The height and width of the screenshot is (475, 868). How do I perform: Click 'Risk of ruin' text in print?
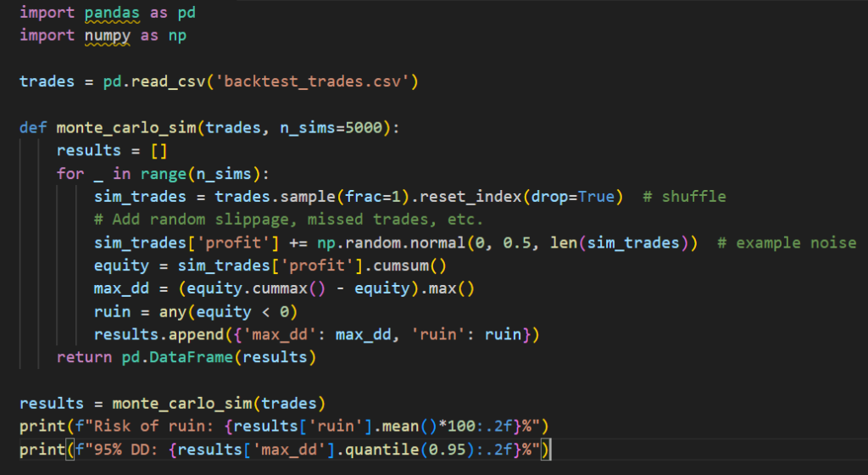pos(118,426)
